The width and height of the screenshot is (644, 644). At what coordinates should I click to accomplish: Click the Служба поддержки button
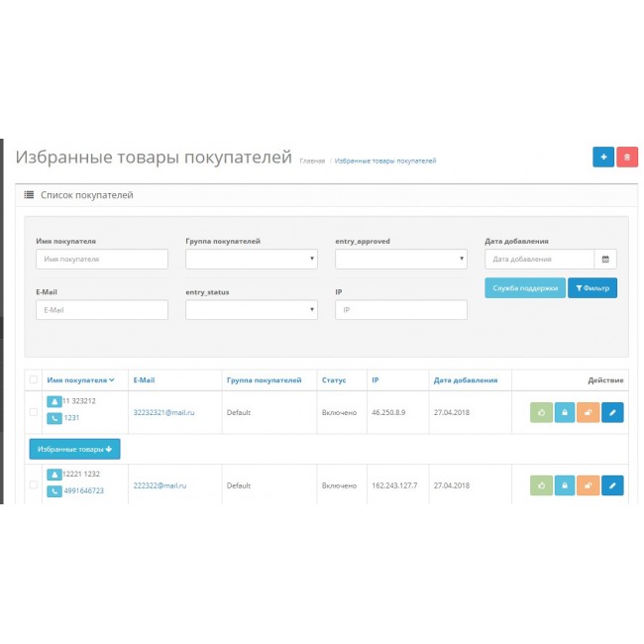[x=525, y=287]
